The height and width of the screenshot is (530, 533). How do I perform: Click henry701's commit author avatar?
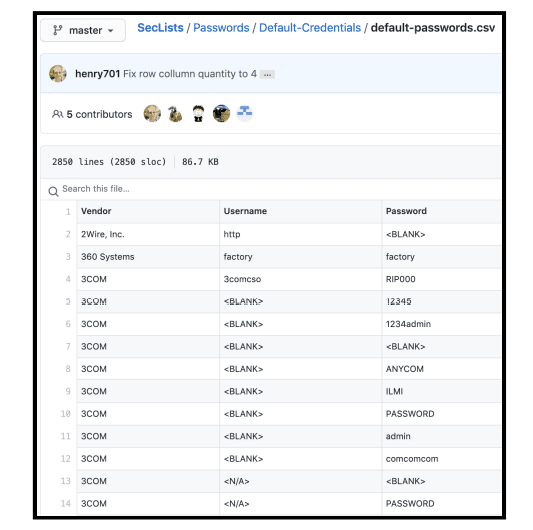[58, 73]
